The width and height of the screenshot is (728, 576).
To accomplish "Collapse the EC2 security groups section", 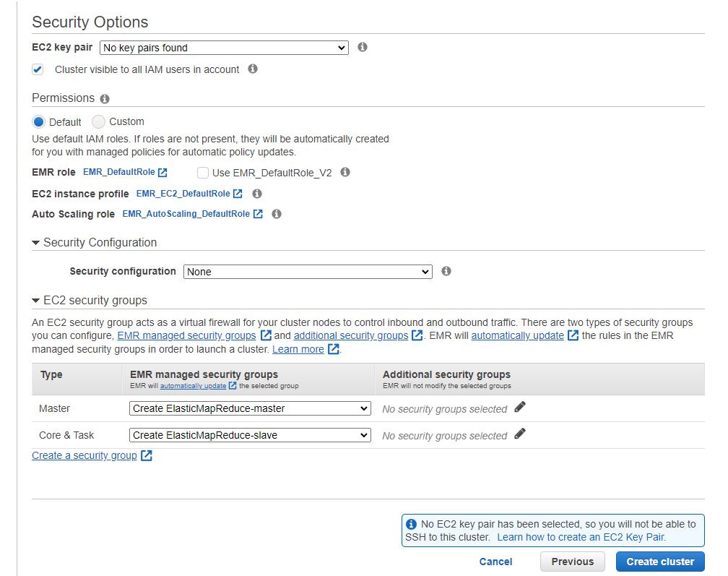I will pos(36,301).
